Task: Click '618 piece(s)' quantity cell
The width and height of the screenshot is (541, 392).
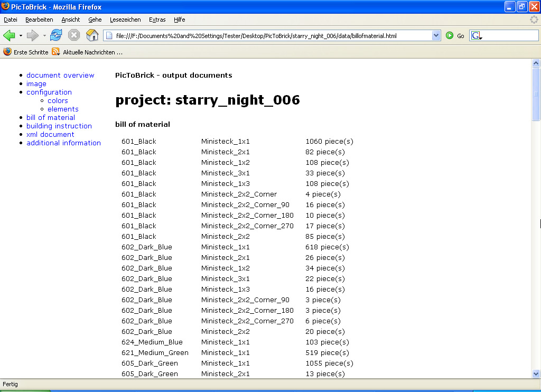Action: click(x=327, y=247)
